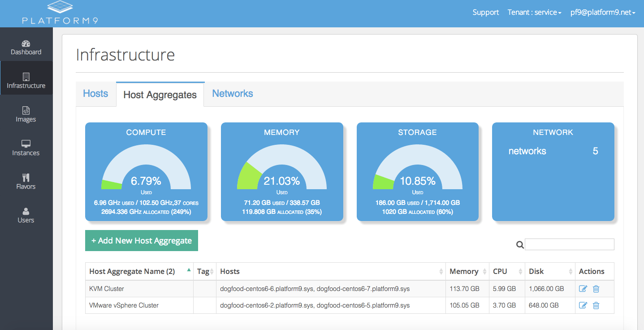Click Add New Host Aggregate button
Image resolution: width=644 pixels, height=330 pixels.
(x=142, y=241)
